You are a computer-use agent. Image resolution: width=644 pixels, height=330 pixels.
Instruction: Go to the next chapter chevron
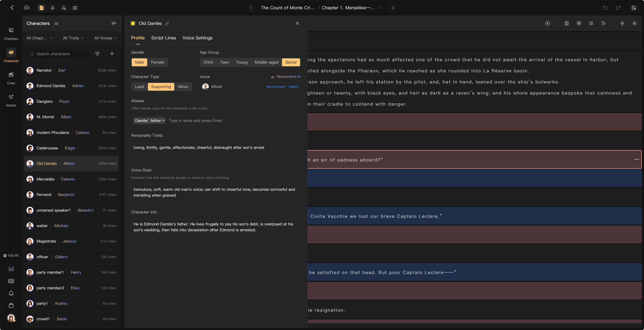393,8
